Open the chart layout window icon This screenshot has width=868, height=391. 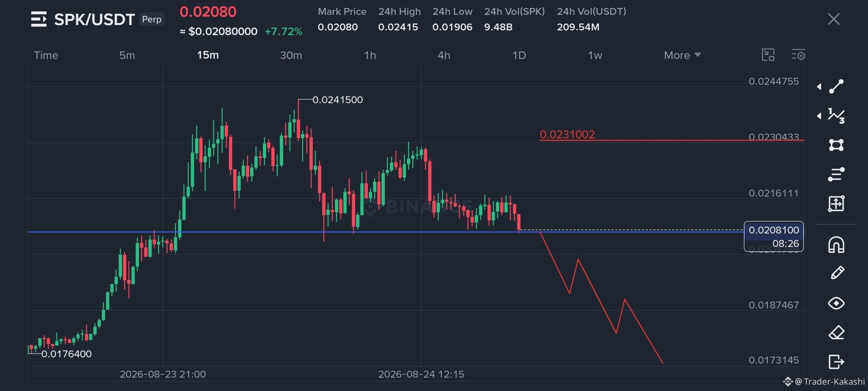tap(768, 55)
